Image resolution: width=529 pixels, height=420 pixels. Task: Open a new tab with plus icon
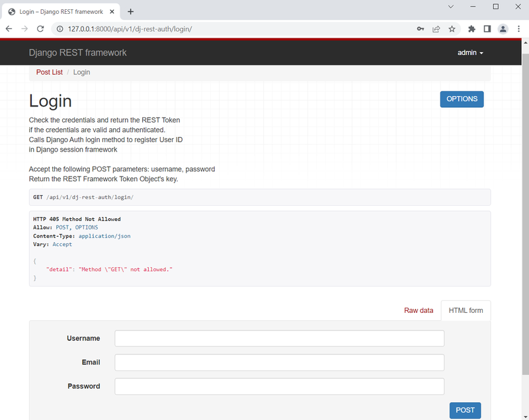pyautogui.click(x=130, y=12)
